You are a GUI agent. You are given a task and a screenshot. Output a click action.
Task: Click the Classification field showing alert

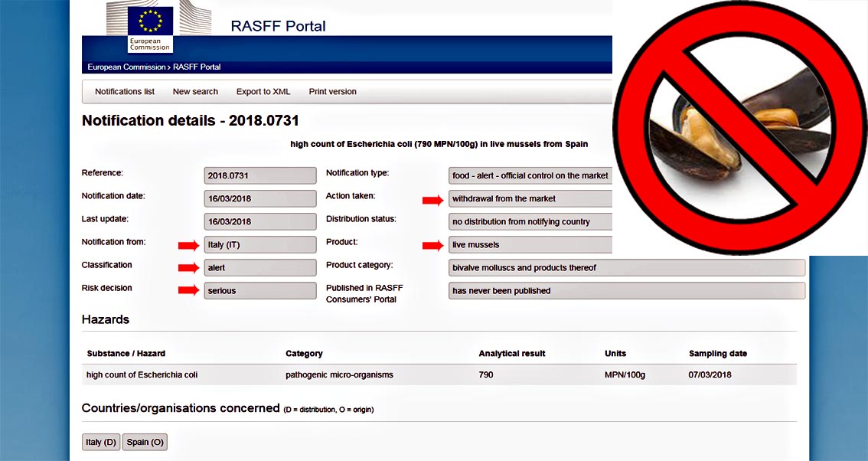pos(260,267)
